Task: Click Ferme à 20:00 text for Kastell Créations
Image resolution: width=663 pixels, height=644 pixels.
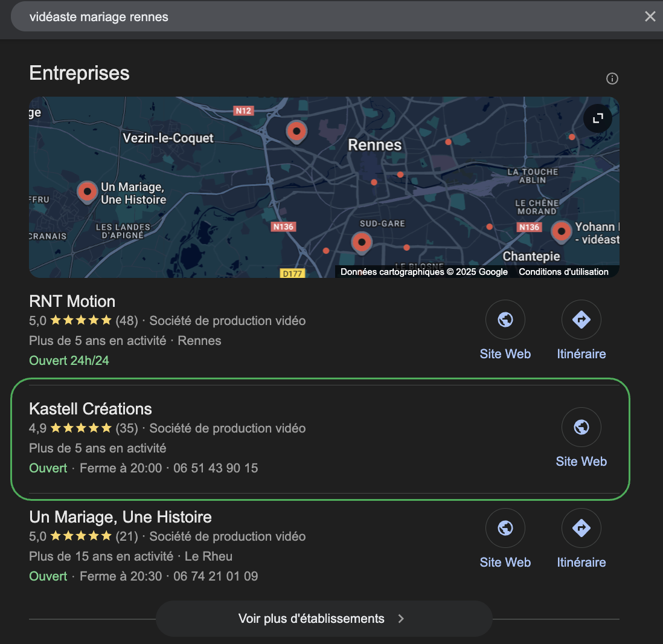Action: click(121, 468)
